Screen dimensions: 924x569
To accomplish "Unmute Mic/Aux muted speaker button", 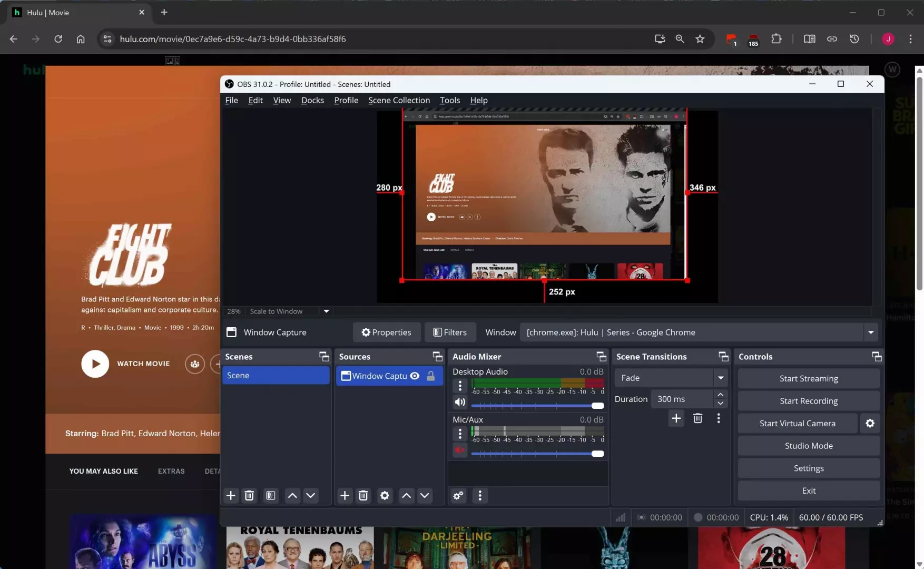I will coord(460,450).
